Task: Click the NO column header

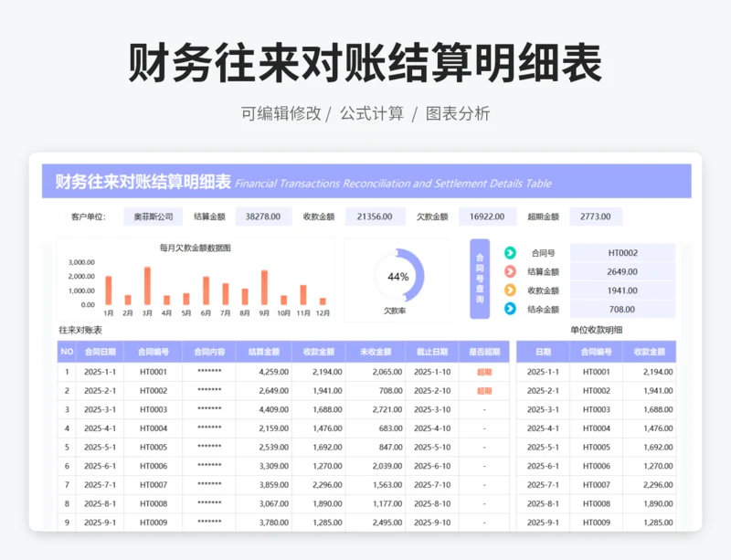Action: pyautogui.click(x=67, y=352)
